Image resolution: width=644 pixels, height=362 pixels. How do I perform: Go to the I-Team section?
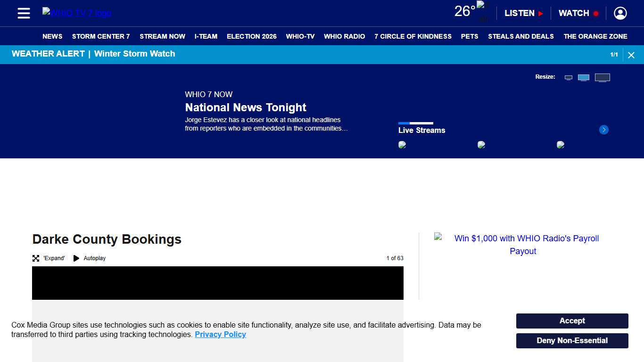(x=206, y=36)
